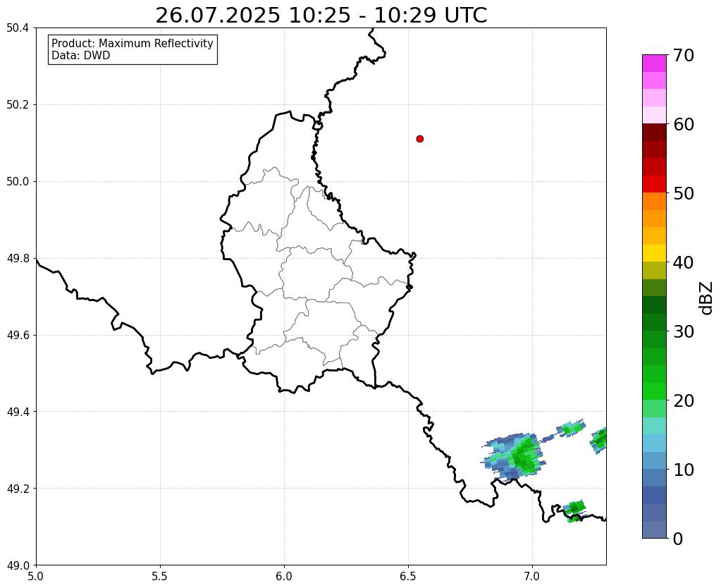Click the 0 tick label on colorbar
The height and width of the screenshot is (588, 721).
(x=678, y=539)
